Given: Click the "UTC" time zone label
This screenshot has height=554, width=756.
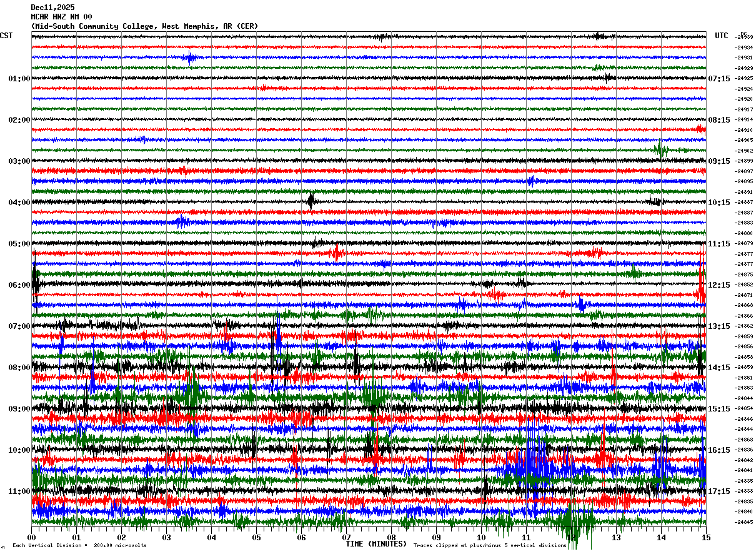Looking at the screenshot, I should [x=722, y=36].
